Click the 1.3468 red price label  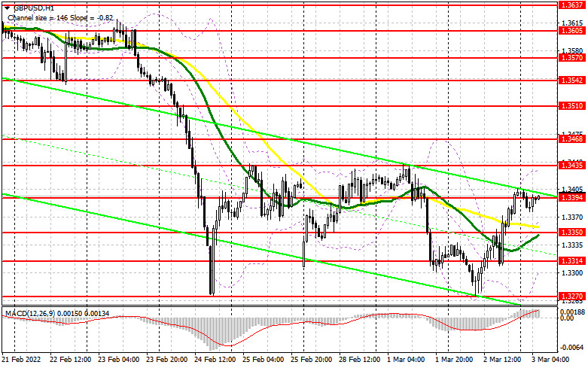click(x=571, y=139)
